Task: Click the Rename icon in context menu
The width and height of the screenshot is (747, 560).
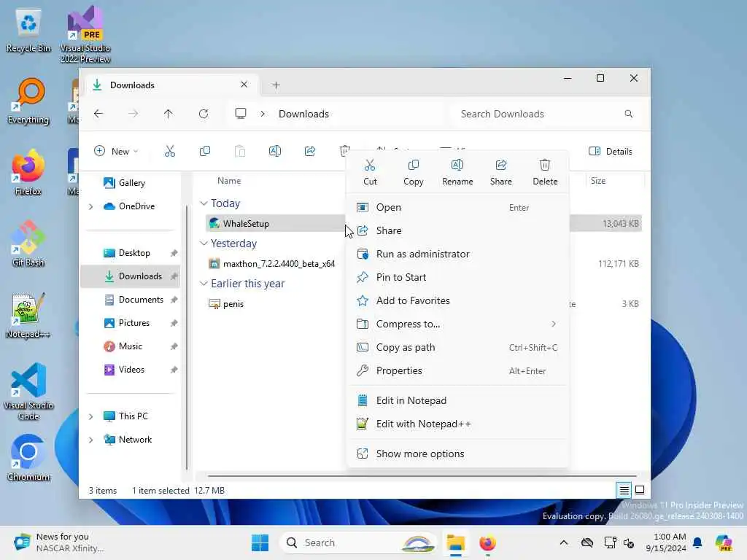Action: (457, 166)
